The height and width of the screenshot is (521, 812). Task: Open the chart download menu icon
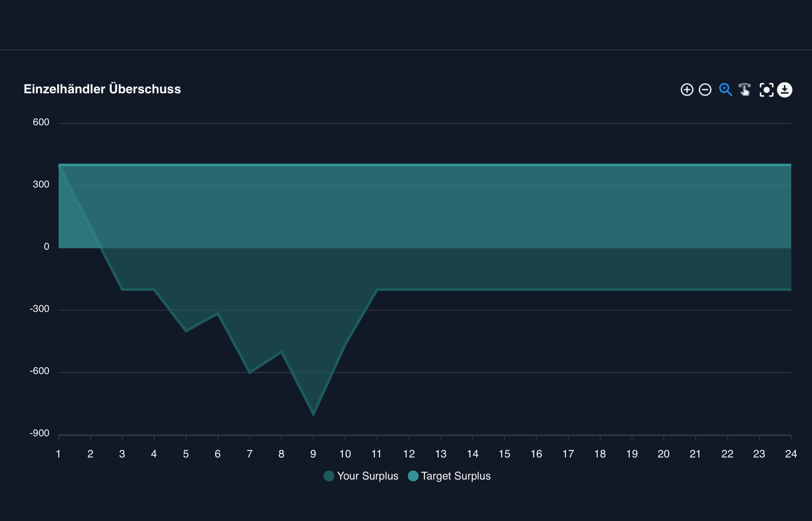pos(785,90)
